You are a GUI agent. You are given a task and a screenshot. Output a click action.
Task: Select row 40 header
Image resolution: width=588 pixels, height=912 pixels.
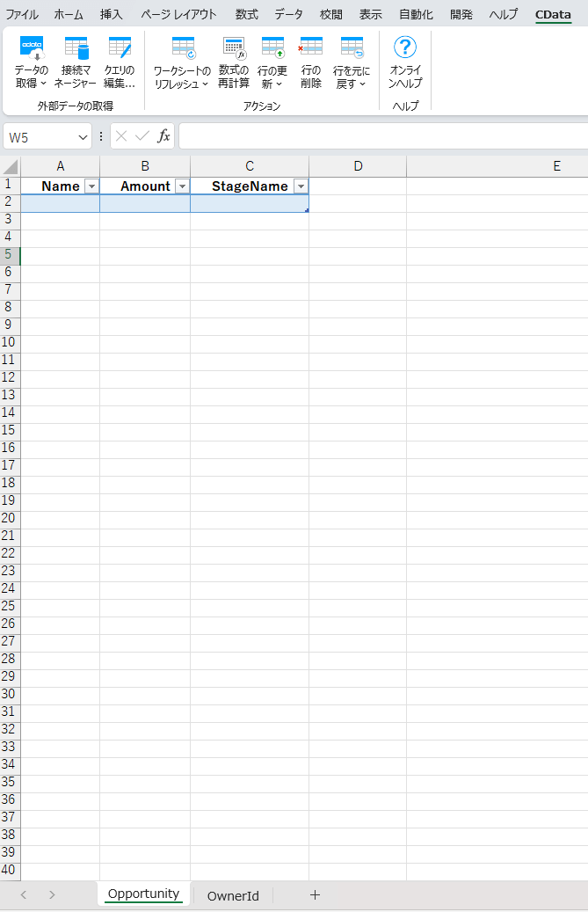pos(9,870)
